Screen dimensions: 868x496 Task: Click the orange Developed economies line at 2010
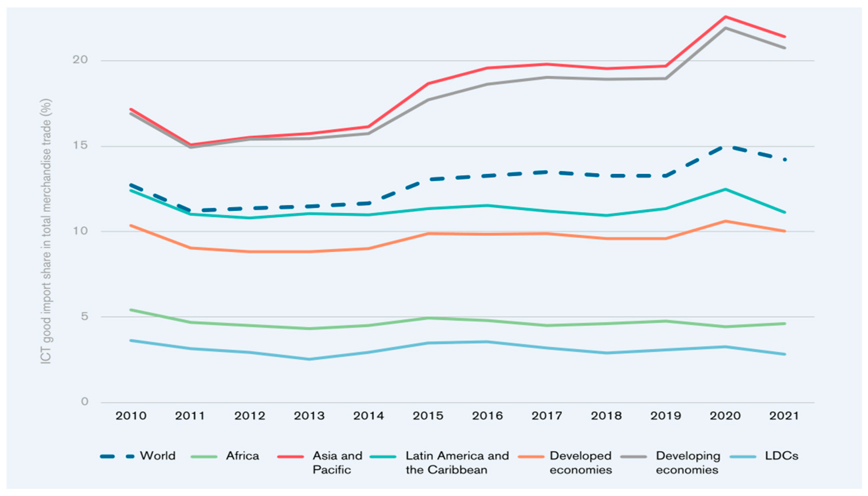(x=131, y=226)
